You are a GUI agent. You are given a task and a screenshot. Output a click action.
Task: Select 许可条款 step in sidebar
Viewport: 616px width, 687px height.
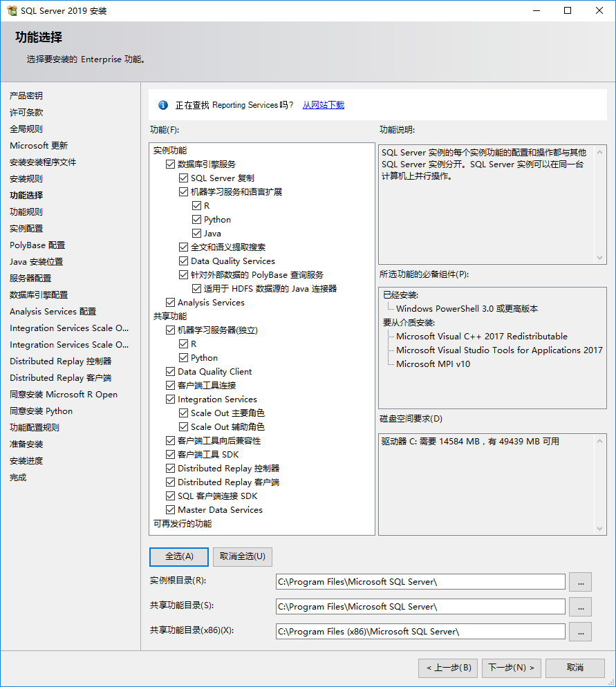(26, 113)
